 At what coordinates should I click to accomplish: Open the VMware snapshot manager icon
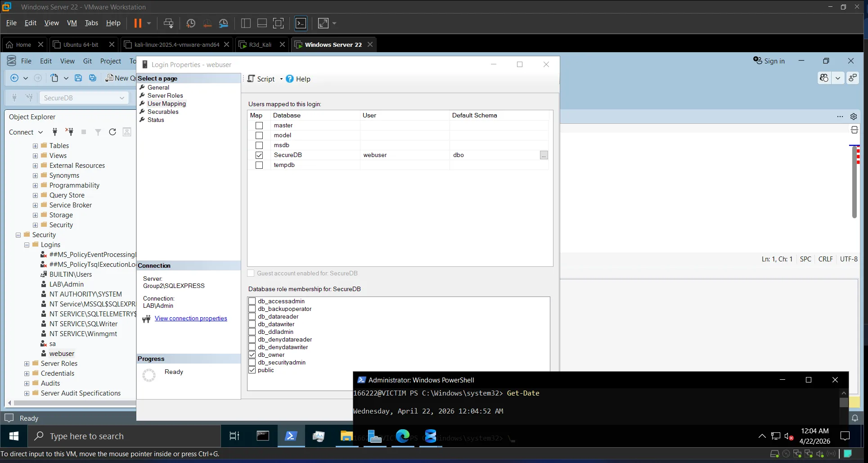pos(224,23)
